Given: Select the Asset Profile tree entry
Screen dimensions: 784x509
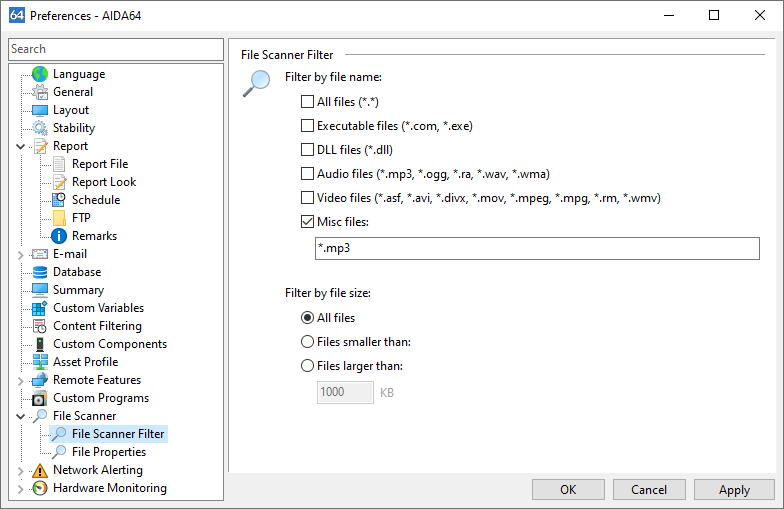Looking at the screenshot, I should [86, 362].
